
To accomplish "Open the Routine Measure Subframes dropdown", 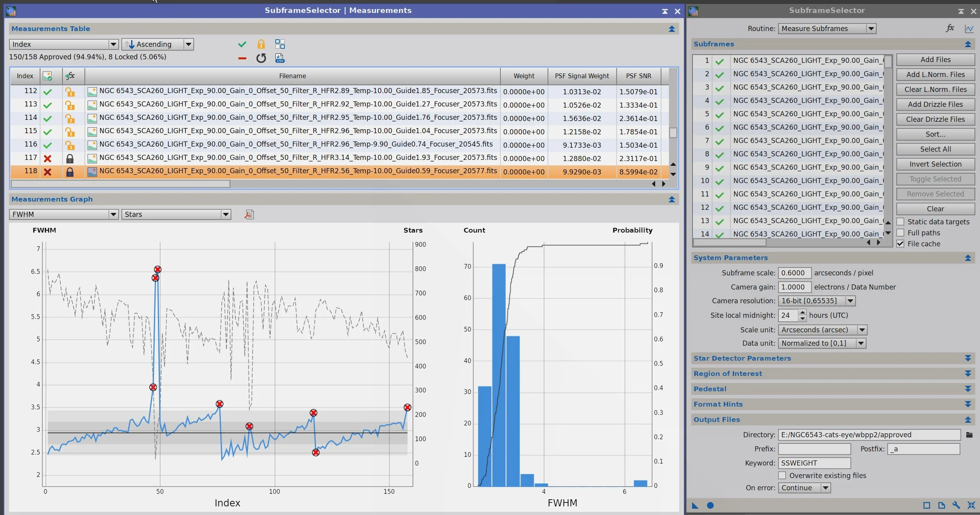I will coord(827,29).
